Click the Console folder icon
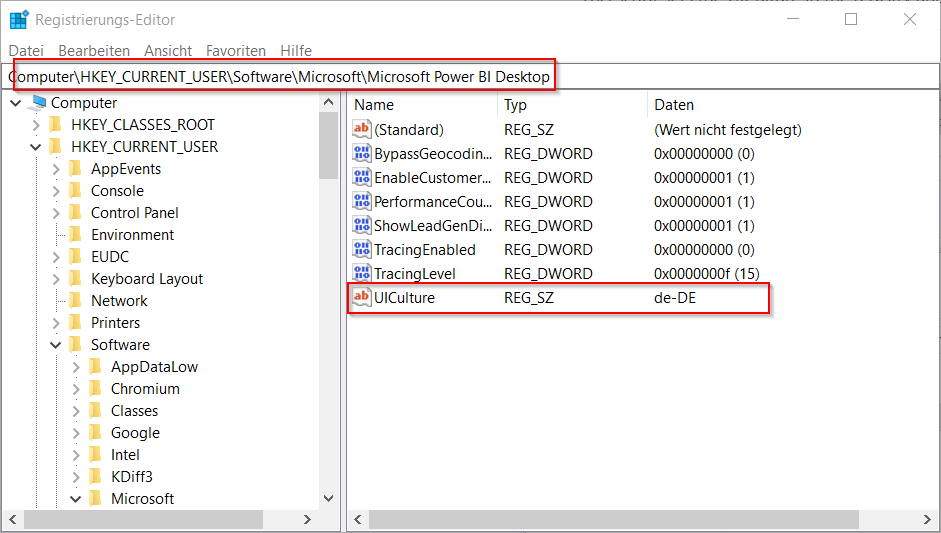The height and width of the screenshot is (533, 941). [x=76, y=191]
